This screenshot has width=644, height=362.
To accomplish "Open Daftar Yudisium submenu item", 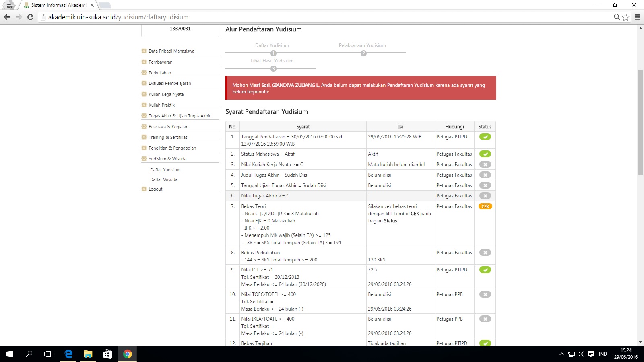I will [x=165, y=170].
